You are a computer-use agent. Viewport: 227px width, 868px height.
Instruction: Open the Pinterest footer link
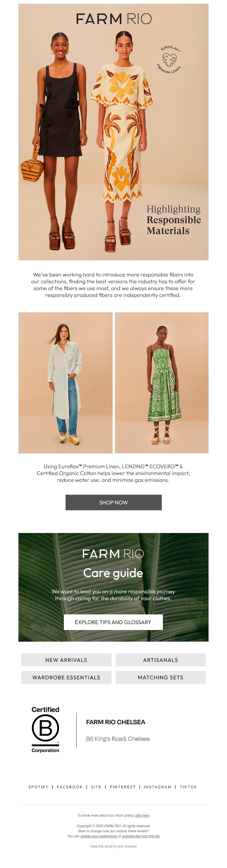123,787
